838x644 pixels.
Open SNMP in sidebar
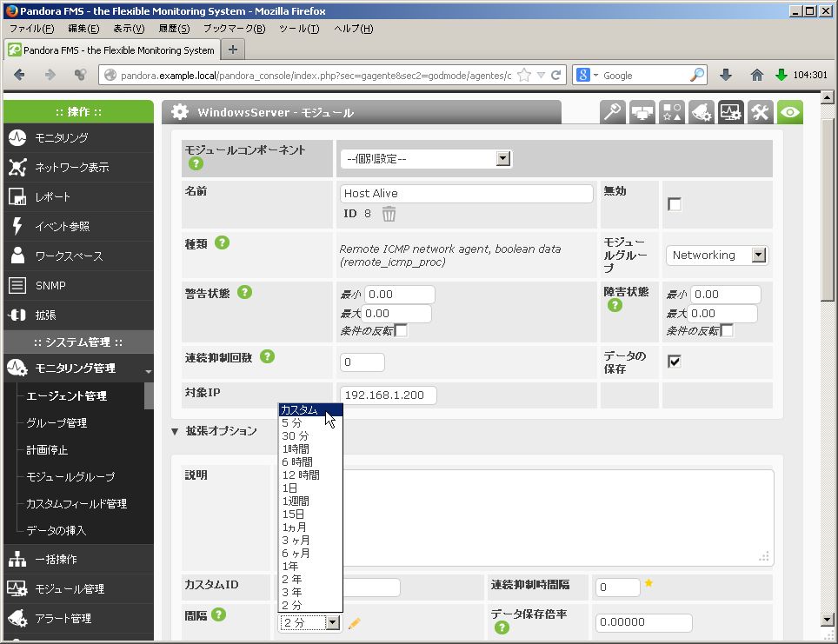(x=78, y=285)
